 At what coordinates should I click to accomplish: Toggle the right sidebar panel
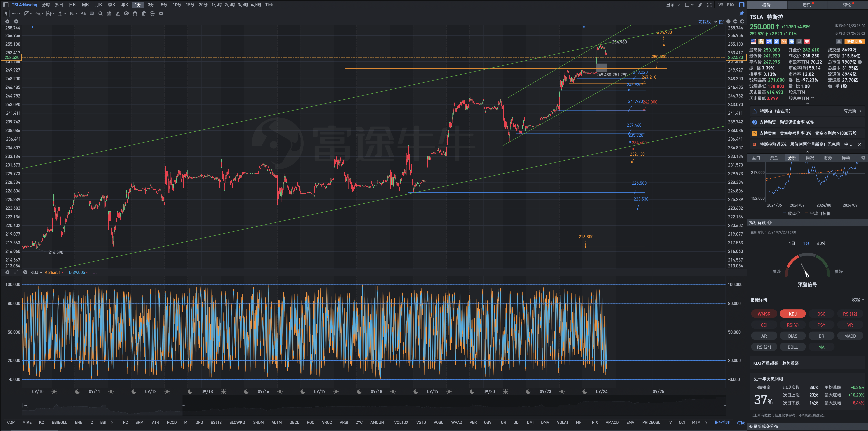click(x=742, y=5)
